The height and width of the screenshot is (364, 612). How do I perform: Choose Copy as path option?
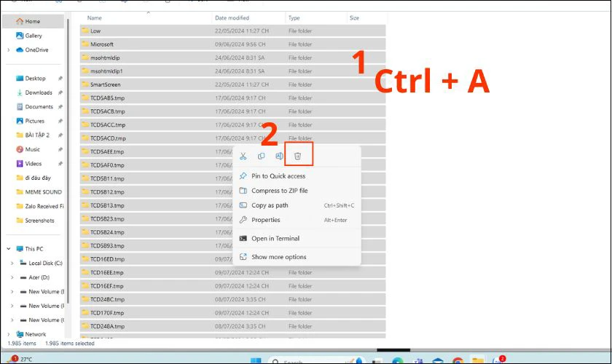coord(270,205)
